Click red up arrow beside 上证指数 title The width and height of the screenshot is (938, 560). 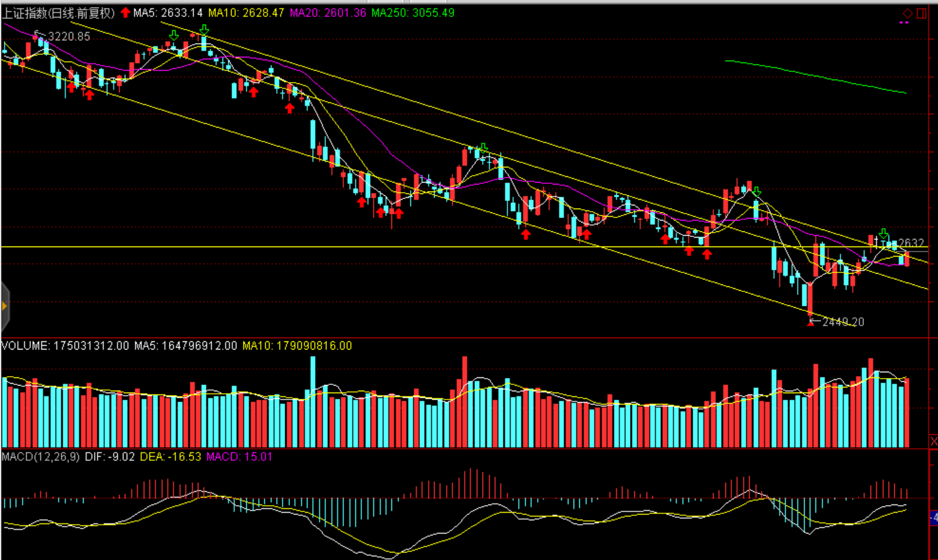125,13
